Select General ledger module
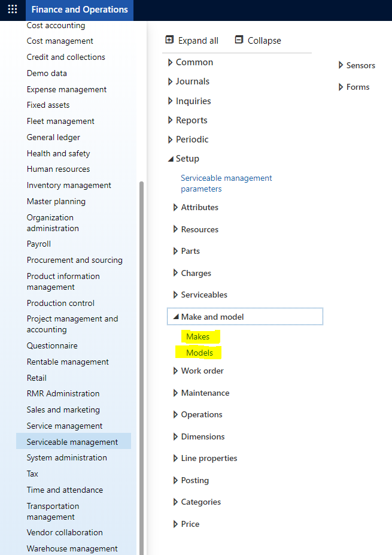Screen dimensions: 392x555 tap(53, 137)
